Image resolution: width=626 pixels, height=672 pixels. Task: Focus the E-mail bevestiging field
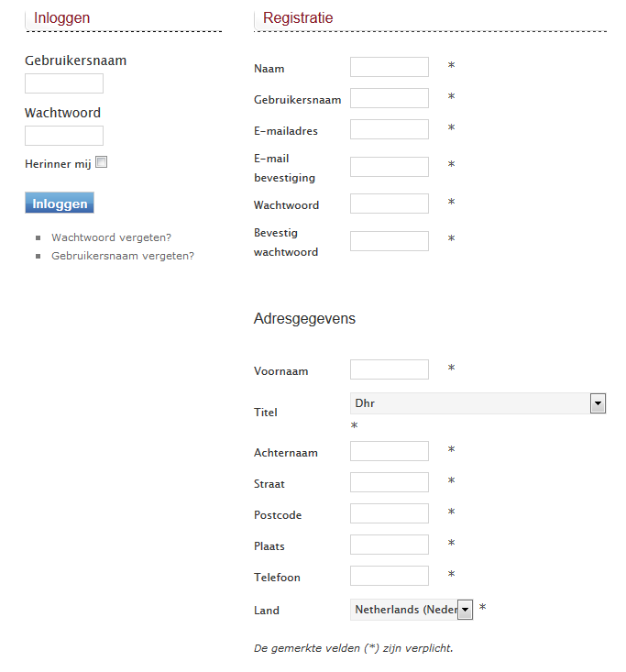pos(390,167)
